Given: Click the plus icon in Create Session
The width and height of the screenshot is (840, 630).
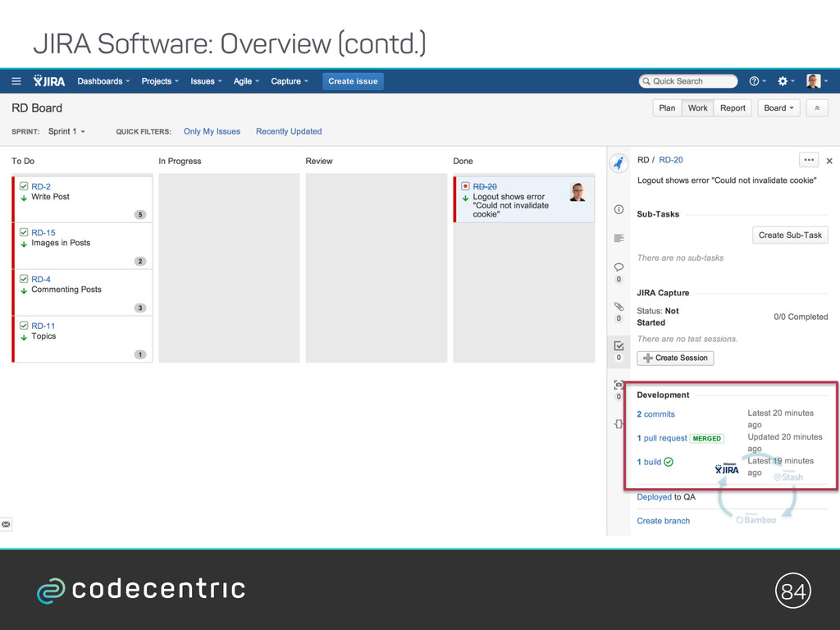Looking at the screenshot, I should coord(648,358).
